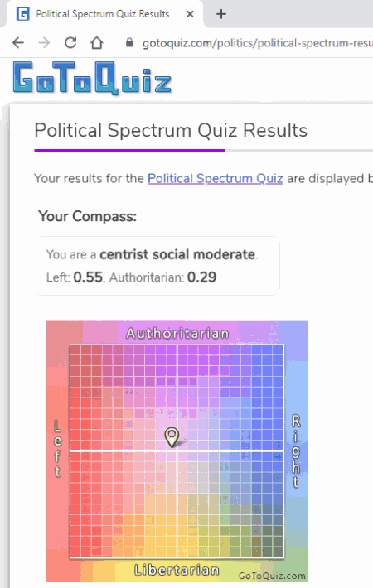Viewport: 373px width, 588px height.
Task: Click the map pin marker on compass
Action: click(x=172, y=437)
